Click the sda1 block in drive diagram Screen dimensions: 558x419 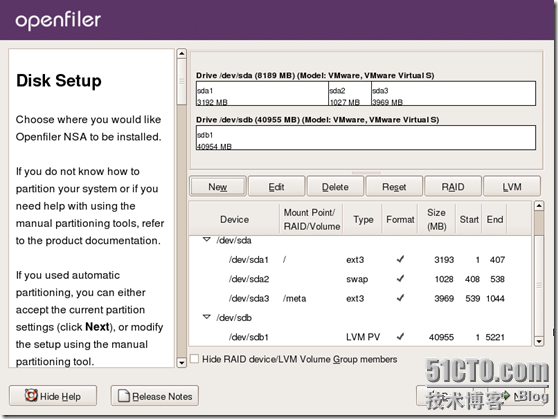point(262,94)
